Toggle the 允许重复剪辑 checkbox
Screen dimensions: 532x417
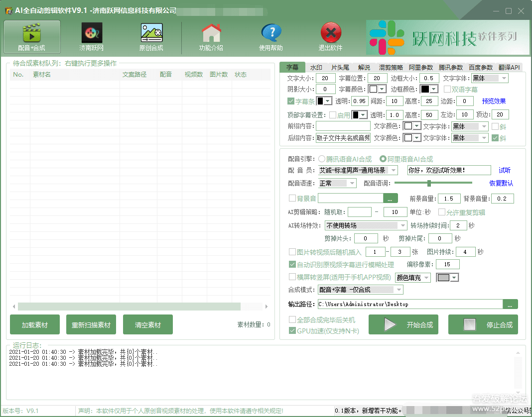442,212
